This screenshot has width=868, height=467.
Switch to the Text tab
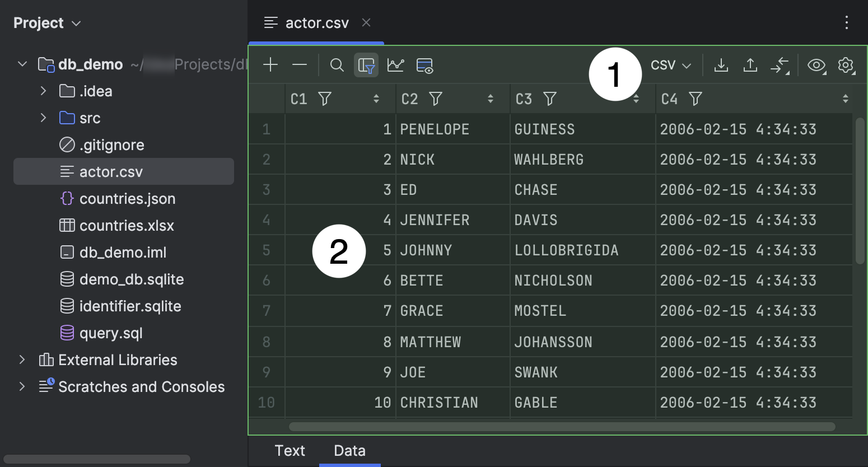coord(290,450)
